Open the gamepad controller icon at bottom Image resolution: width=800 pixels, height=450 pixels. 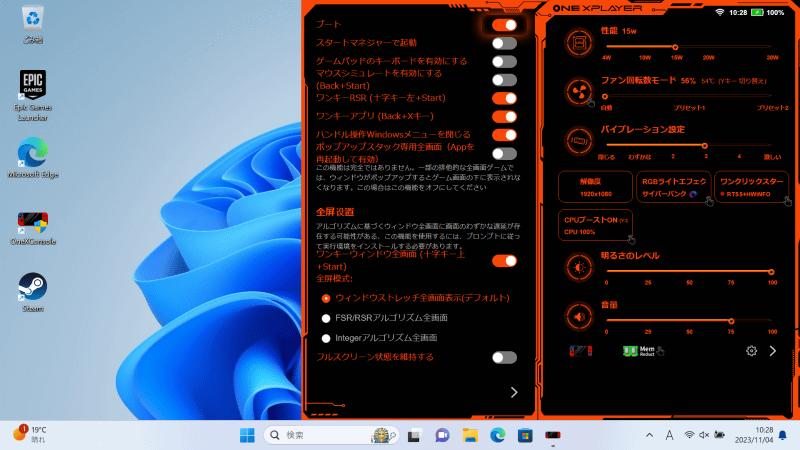tap(581, 351)
